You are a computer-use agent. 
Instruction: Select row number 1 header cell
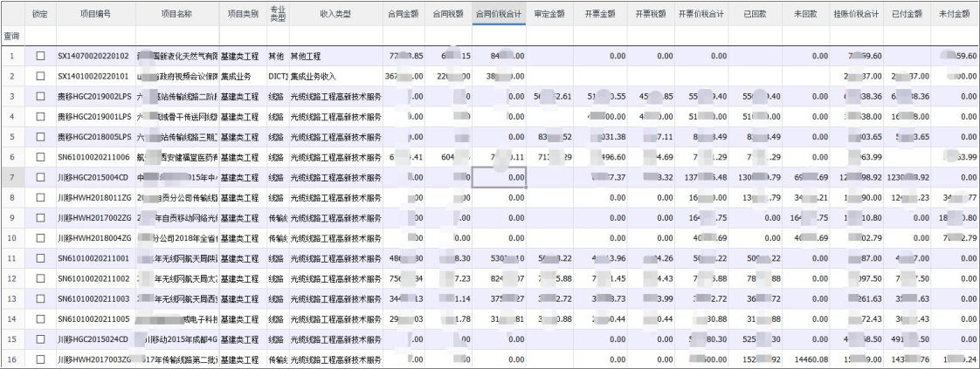point(12,56)
